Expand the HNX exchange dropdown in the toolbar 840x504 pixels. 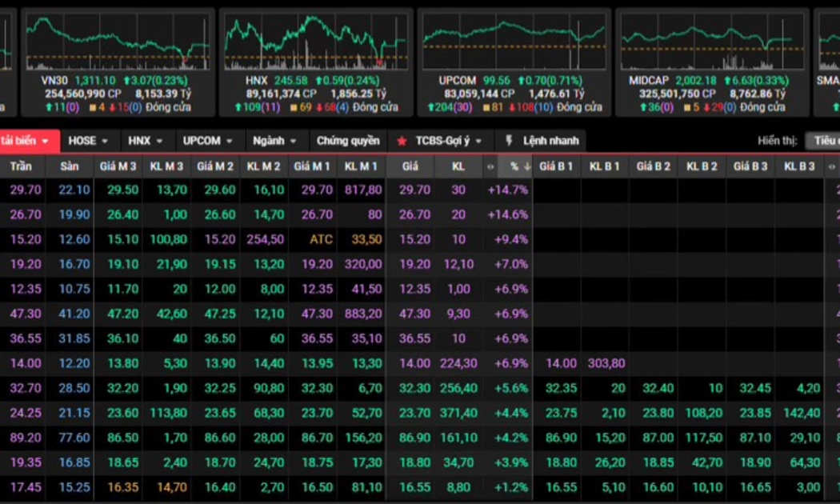[x=146, y=141]
